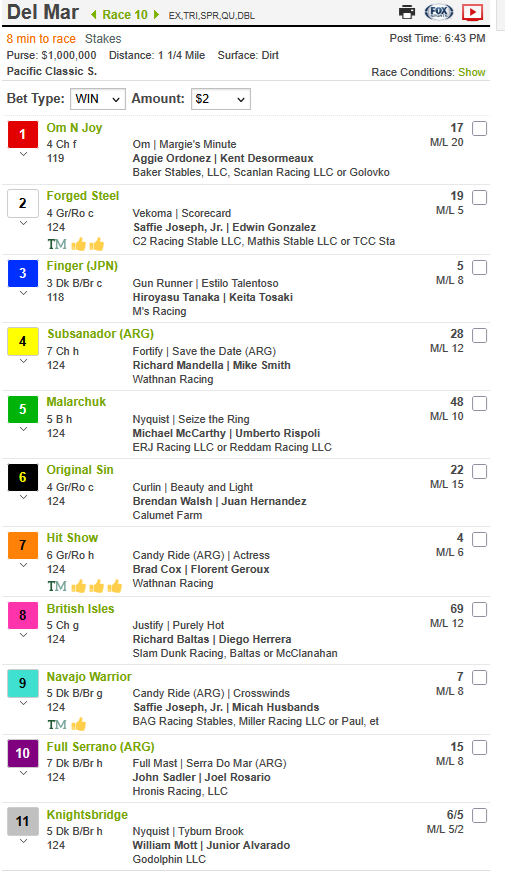Open the Amount dropdown
The image size is (505, 889).
point(220,99)
